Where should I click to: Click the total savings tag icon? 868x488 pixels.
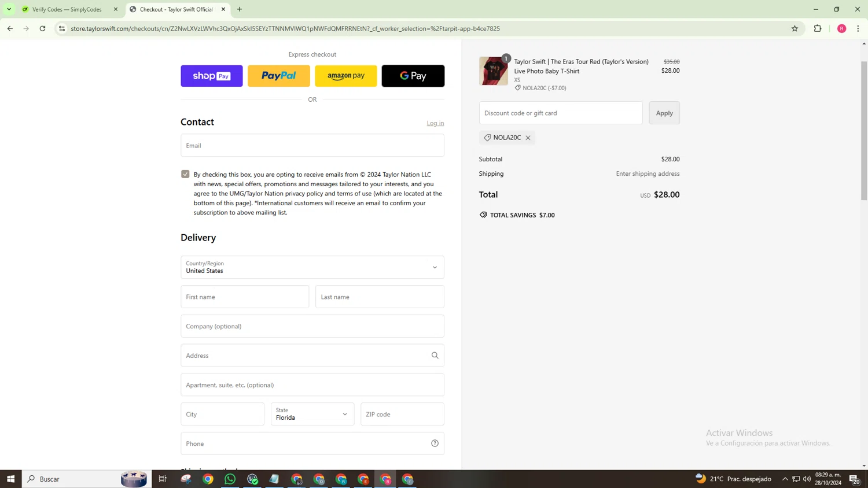pos(483,215)
